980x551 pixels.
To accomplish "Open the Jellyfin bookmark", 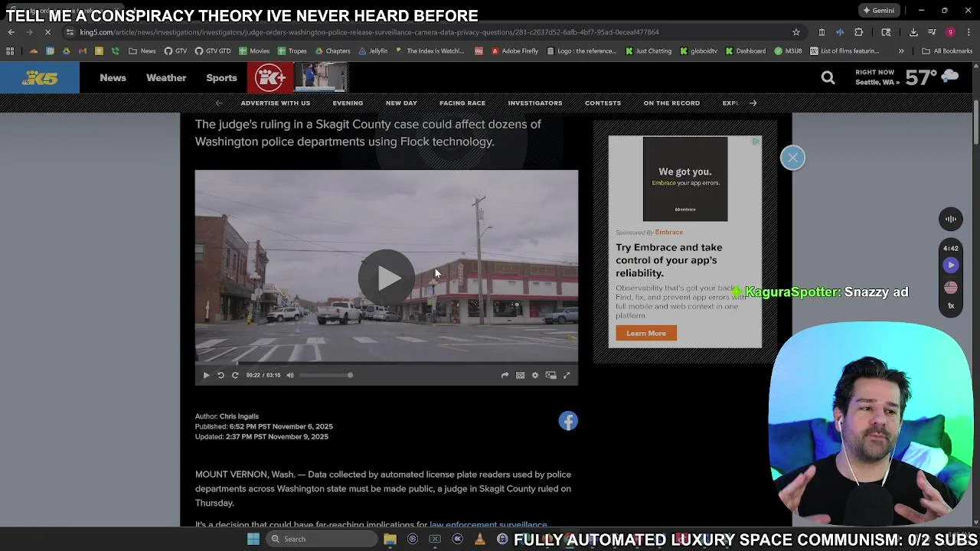I will click(x=373, y=51).
